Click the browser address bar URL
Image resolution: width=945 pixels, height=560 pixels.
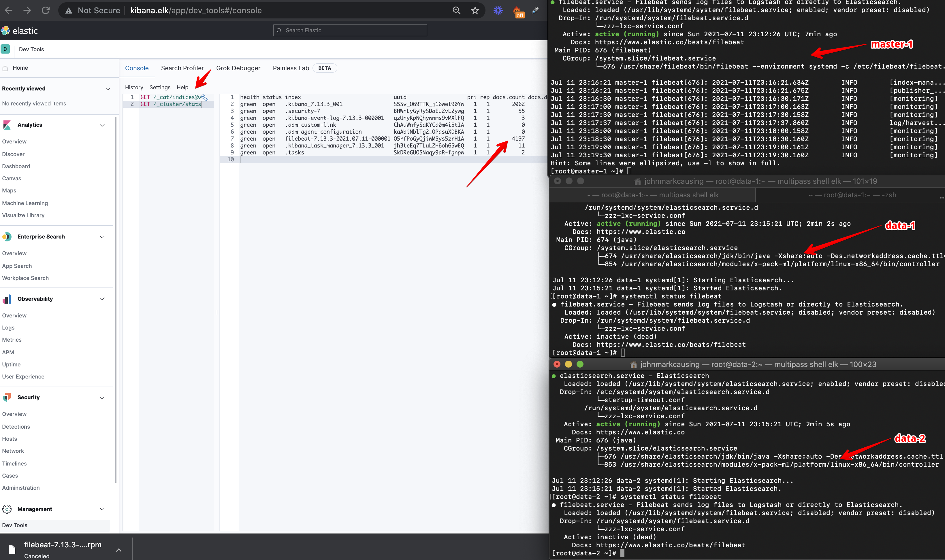click(x=195, y=11)
